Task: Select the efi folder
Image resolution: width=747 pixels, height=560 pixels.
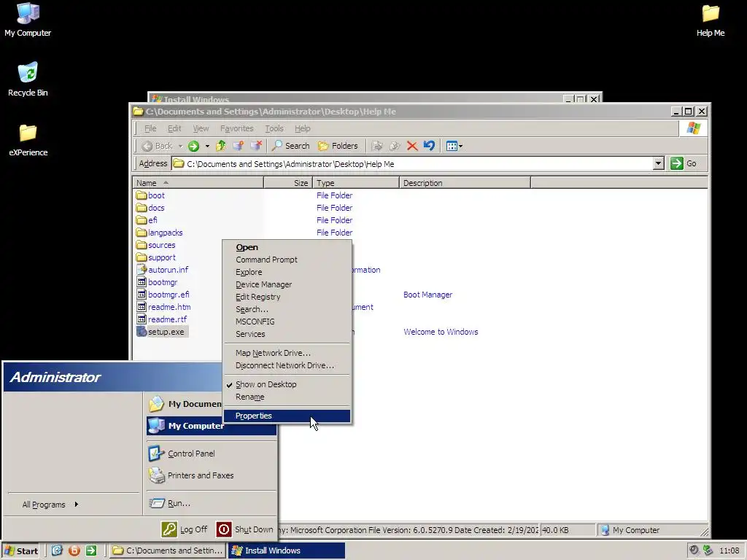Action: click(x=147, y=220)
